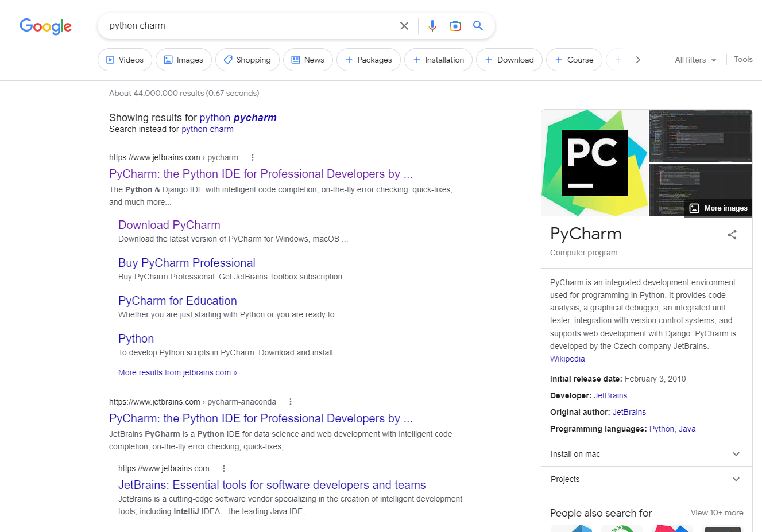Click PyCharm heading in knowledge panel
762x532 pixels.
(586, 234)
